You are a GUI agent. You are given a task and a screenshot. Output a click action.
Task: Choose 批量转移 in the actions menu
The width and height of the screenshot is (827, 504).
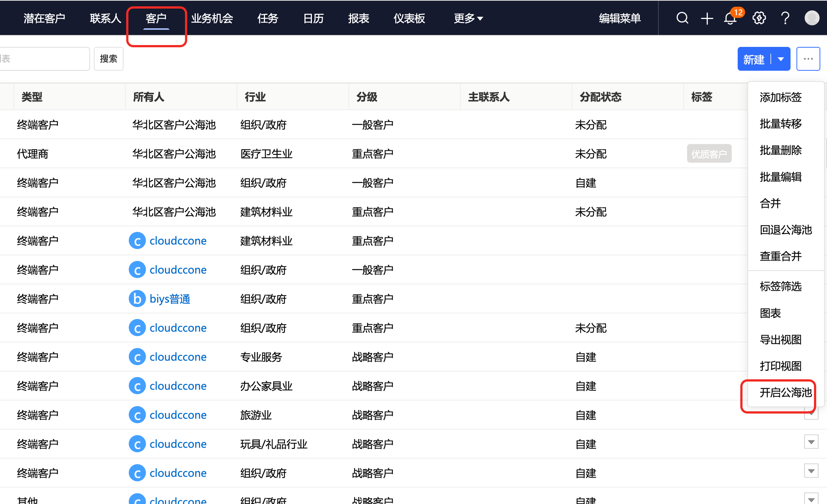pyautogui.click(x=780, y=124)
